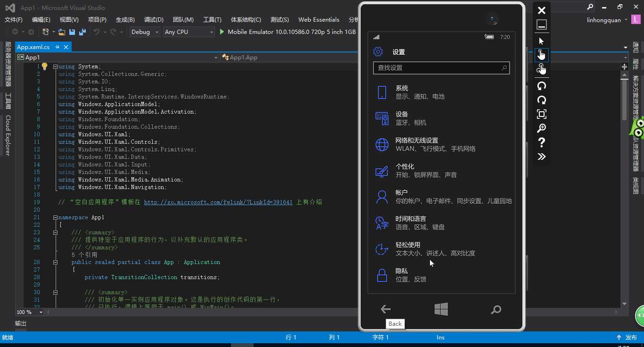Tap the phone Windows Start button

441,309
